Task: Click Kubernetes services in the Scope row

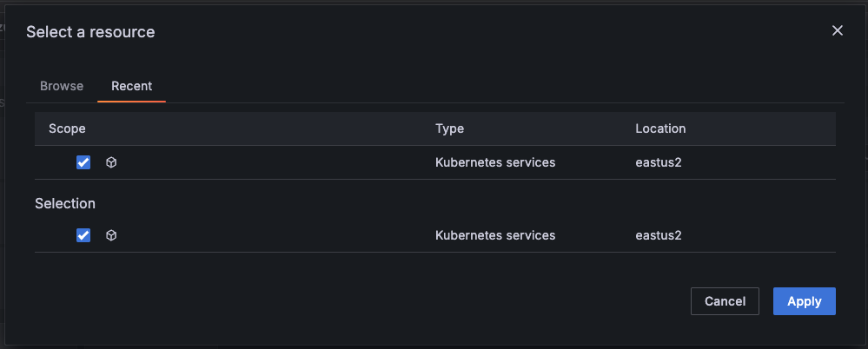Action: [494, 162]
